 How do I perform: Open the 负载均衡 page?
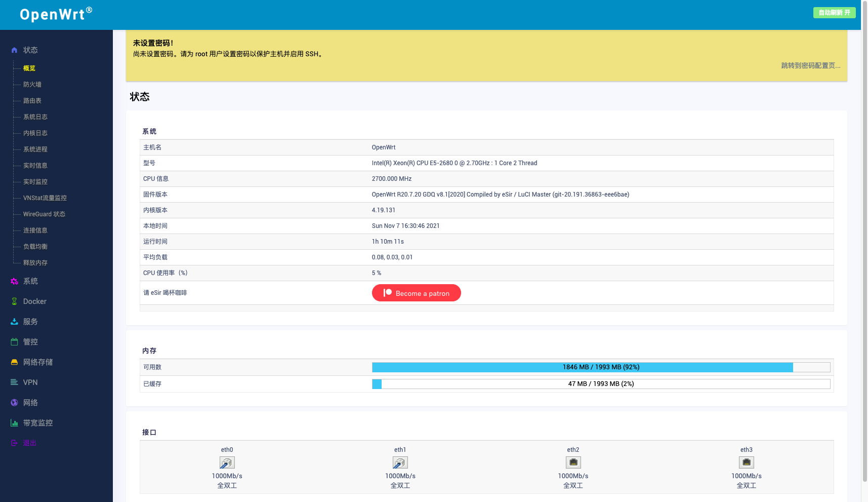35,247
